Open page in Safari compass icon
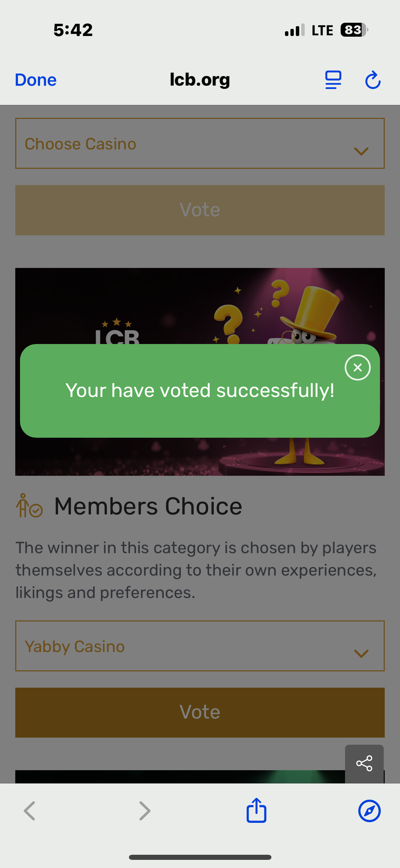The height and width of the screenshot is (868, 400). point(369,811)
